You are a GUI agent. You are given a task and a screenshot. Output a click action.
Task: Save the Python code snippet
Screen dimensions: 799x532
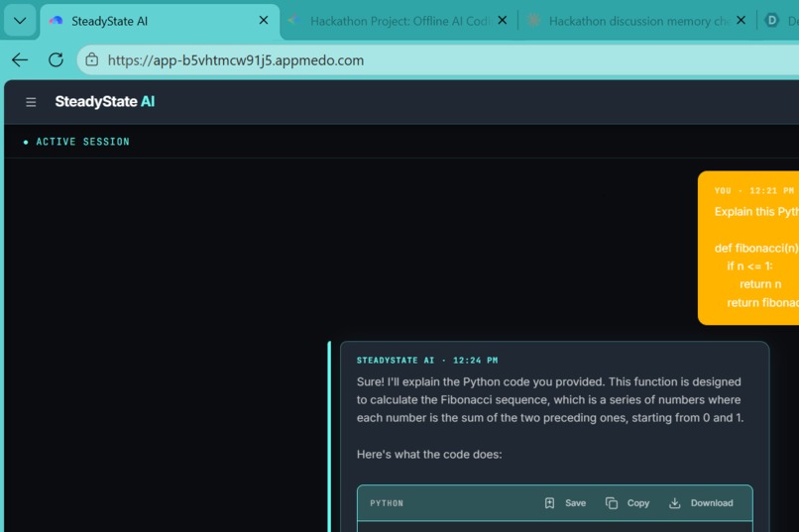click(566, 503)
